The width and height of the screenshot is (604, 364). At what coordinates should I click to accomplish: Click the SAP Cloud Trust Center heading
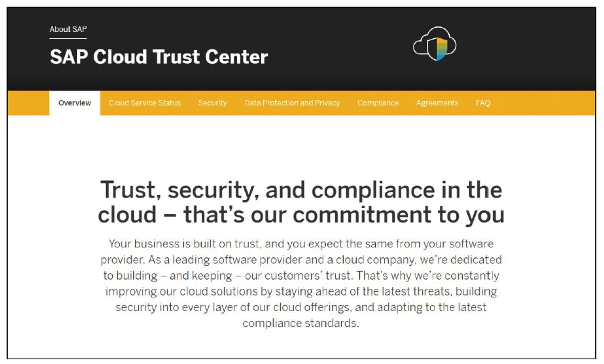pyautogui.click(x=159, y=56)
